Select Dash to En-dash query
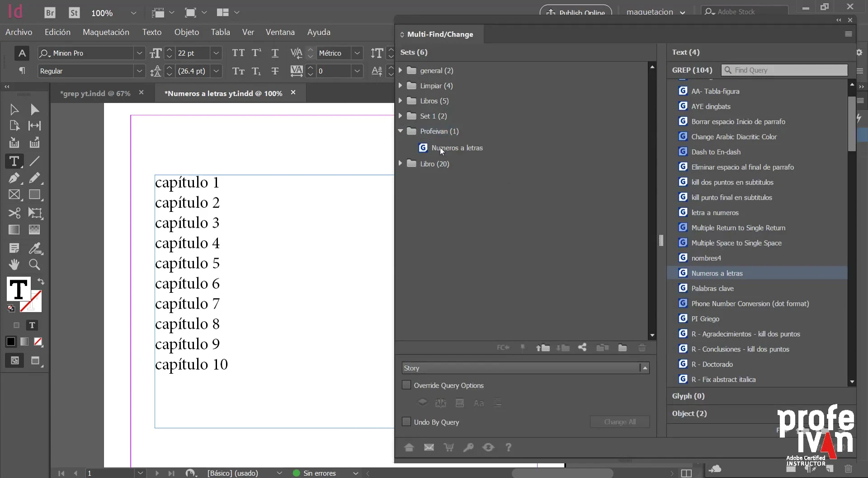Screen dimensions: 868x478 click(716, 152)
